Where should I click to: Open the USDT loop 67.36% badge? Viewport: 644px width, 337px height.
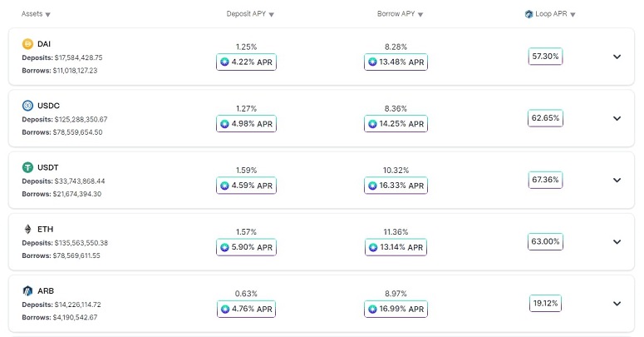(545, 180)
